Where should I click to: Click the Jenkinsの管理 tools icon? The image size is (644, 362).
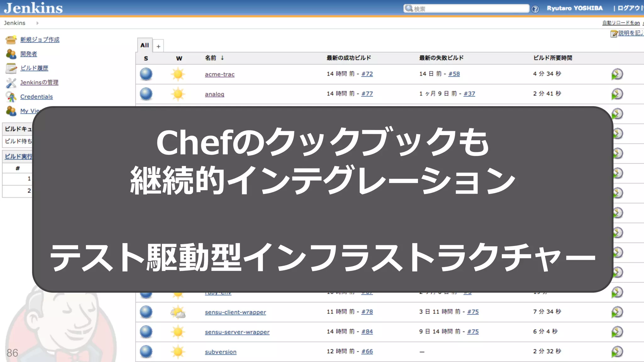pos(11,83)
